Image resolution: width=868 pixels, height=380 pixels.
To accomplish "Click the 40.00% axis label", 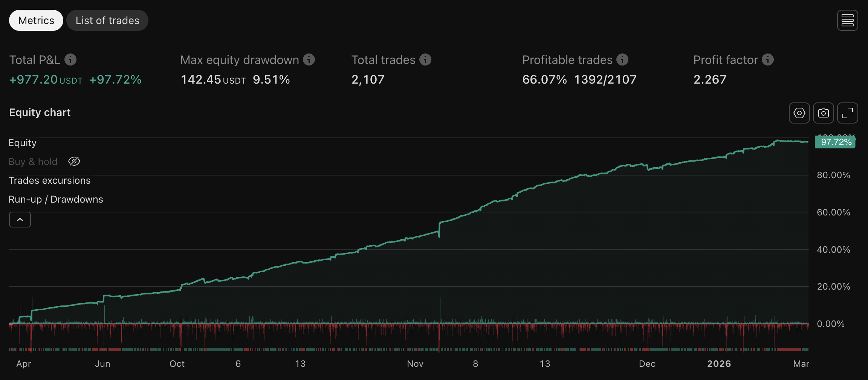I will 833,250.
